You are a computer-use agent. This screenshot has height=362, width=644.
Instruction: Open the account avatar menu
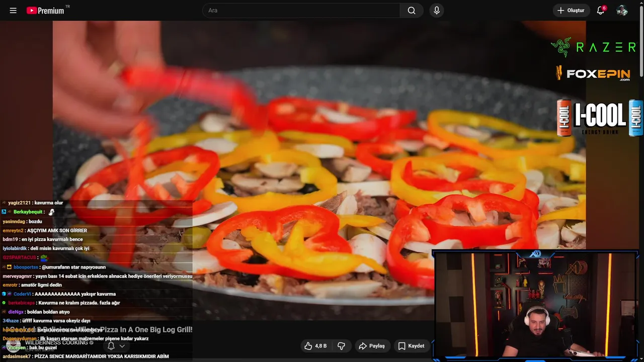(622, 11)
